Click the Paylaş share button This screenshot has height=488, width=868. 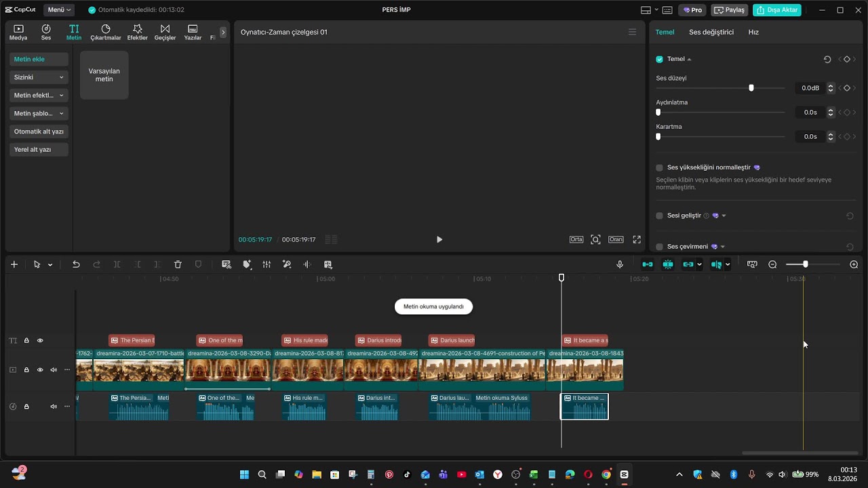730,10
